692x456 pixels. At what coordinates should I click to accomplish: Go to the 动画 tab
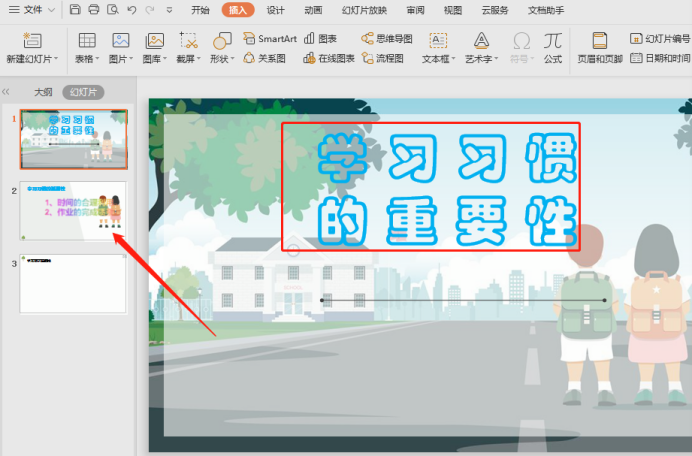313,10
